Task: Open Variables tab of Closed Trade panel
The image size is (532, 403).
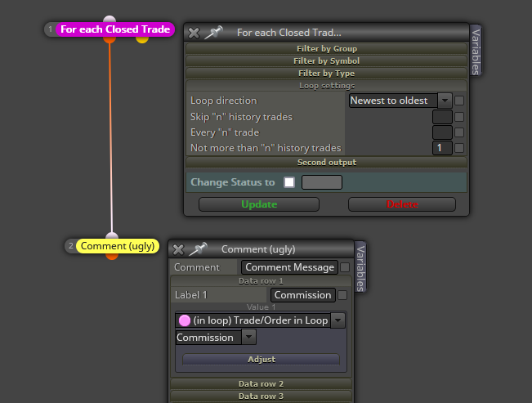Action: coord(476,51)
